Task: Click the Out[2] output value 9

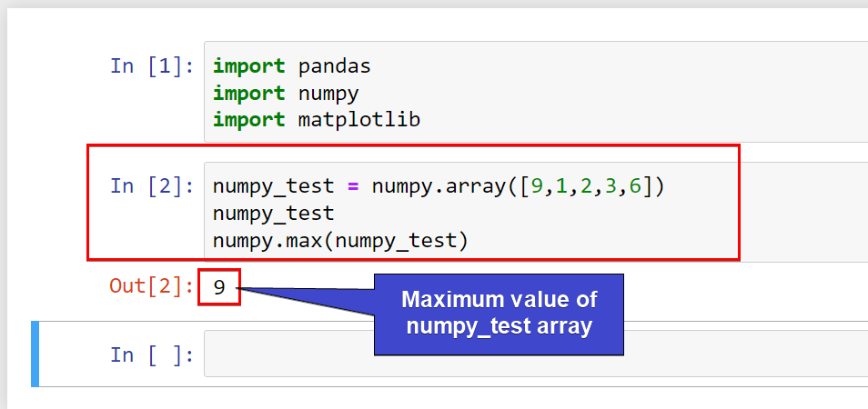Action: click(219, 287)
